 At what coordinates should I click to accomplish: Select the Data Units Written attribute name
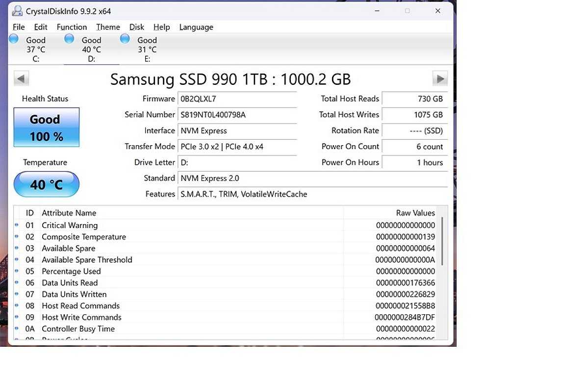click(x=74, y=294)
